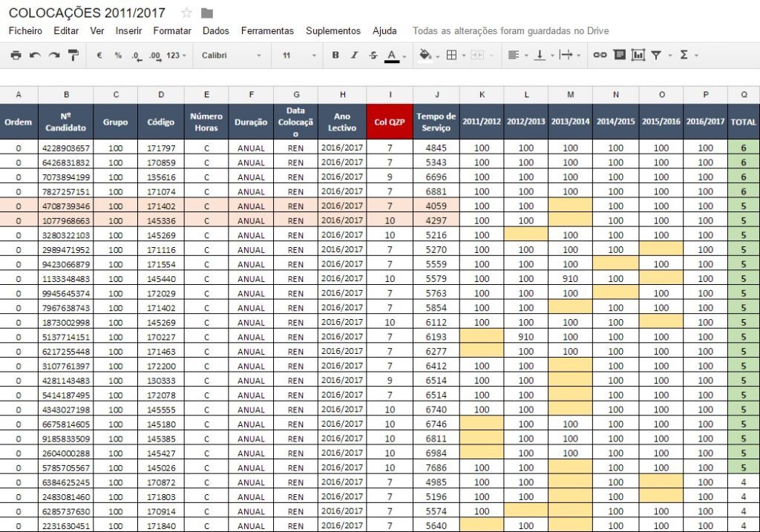Viewport: 760px width, 532px height.
Task: Open the Ferramentas menu
Action: pos(267,31)
